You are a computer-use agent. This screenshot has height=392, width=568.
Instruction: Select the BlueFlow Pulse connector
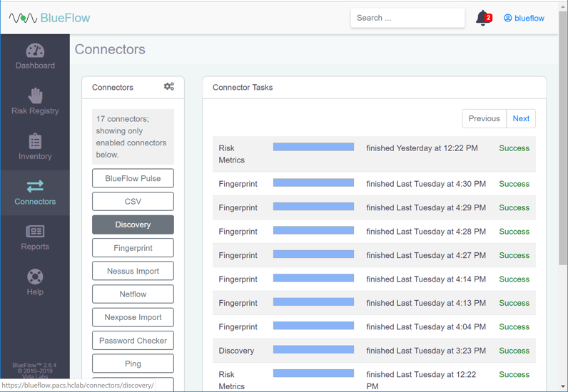tap(133, 178)
